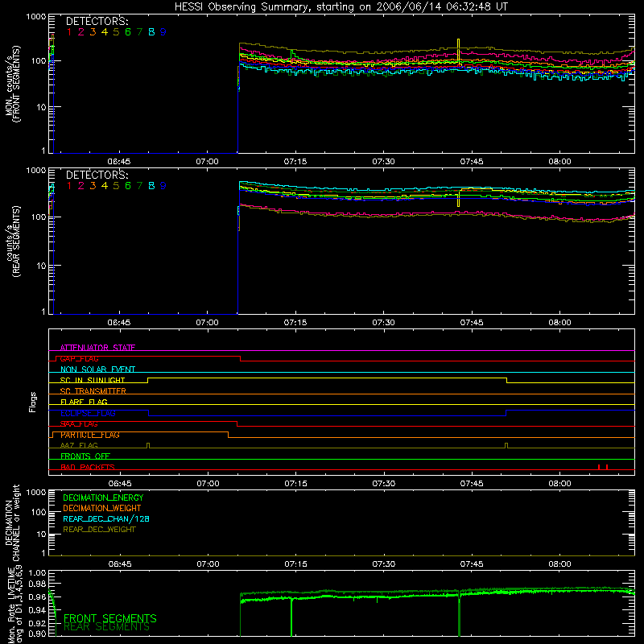Click the FLARE_FLAG label
Screen dimensions: 644x644
click(x=84, y=402)
